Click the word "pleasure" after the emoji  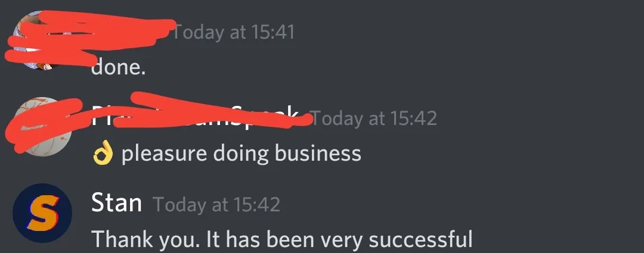(165, 154)
